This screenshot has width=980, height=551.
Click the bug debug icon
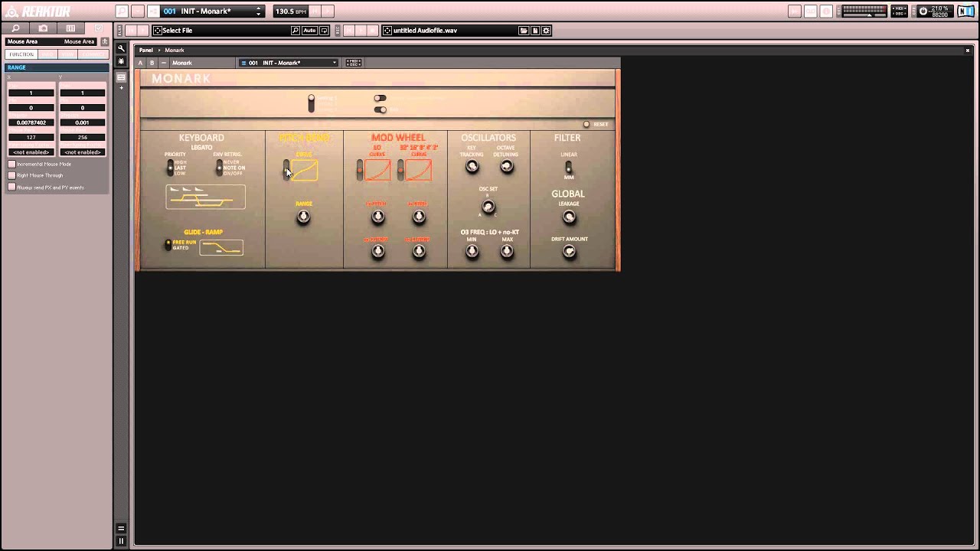121,60
